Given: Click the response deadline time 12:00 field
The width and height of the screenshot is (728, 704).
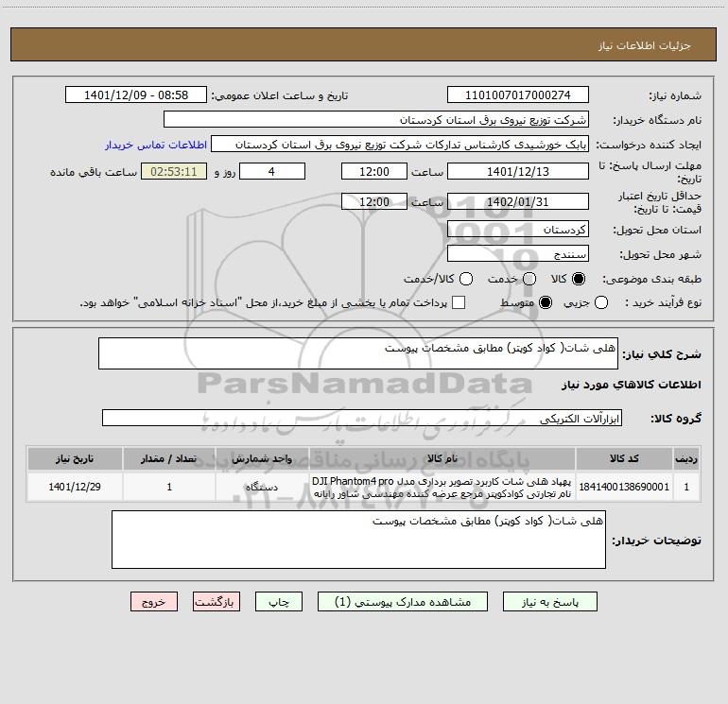Looking at the screenshot, I should [x=374, y=171].
